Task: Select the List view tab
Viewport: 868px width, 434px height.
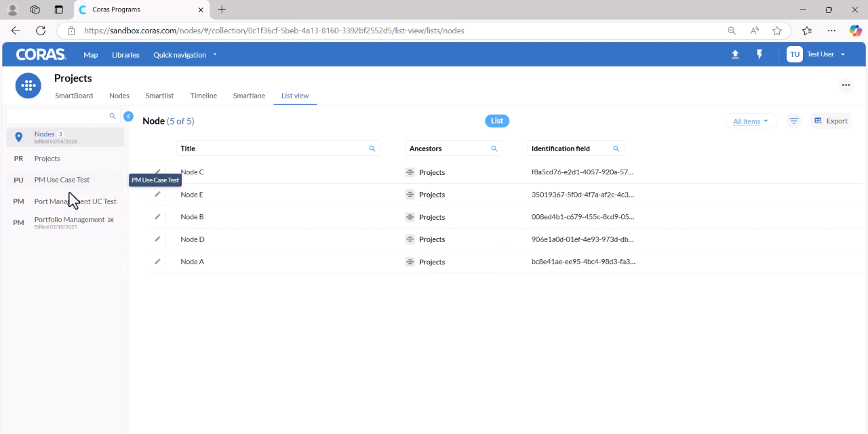Action: pyautogui.click(x=295, y=96)
